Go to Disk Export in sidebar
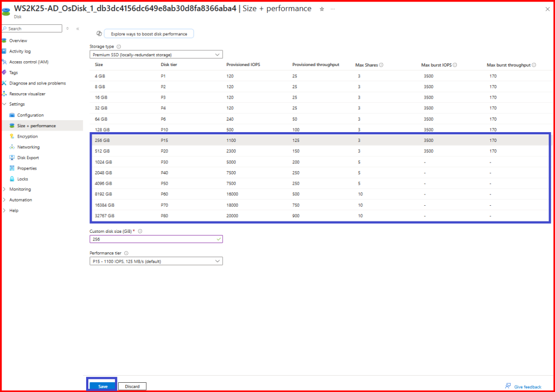The width and height of the screenshot is (555, 392). [28, 158]
